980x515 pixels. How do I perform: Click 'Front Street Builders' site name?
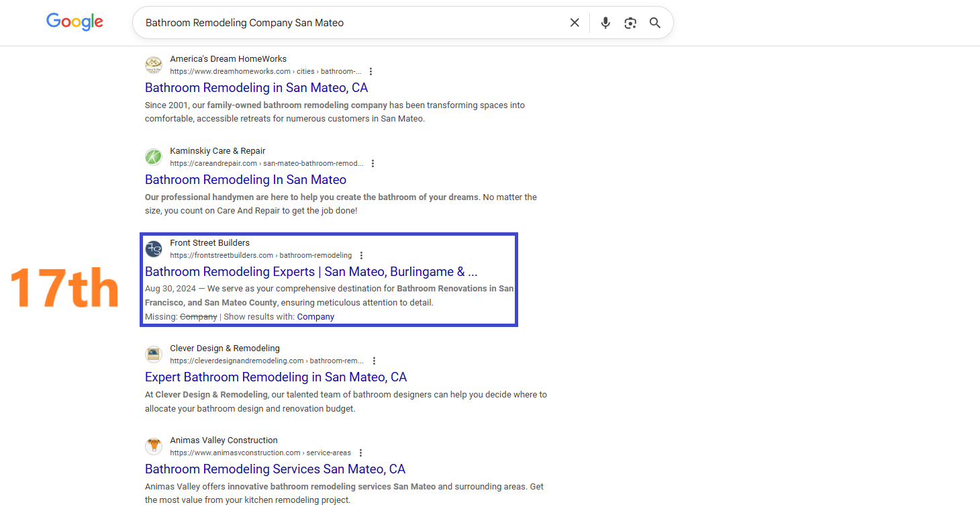click(209, 243)
